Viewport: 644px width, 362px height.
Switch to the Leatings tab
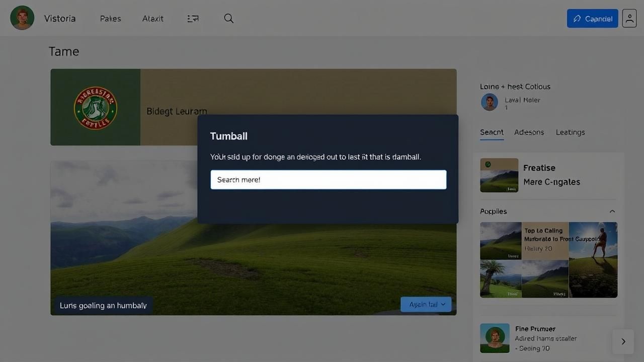570,132
